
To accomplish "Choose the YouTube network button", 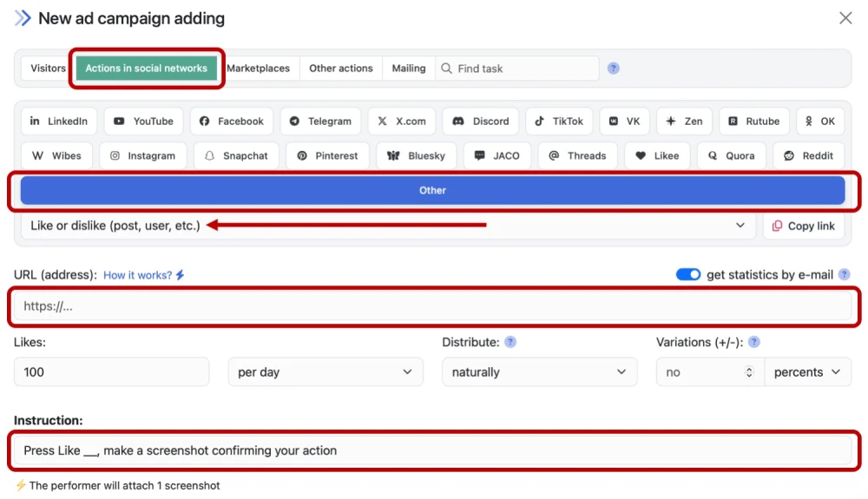I will coord(143,121).
